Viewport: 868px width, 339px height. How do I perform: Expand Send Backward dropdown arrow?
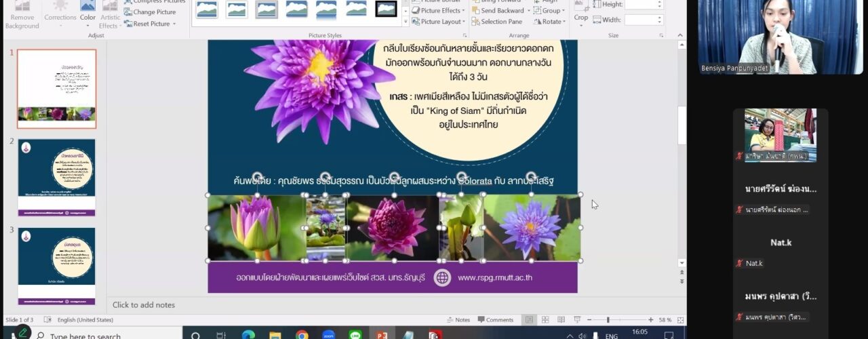528,11
